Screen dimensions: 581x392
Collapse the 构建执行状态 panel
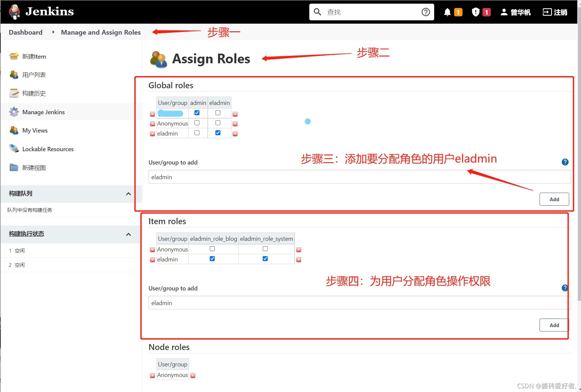coord(129,234)
